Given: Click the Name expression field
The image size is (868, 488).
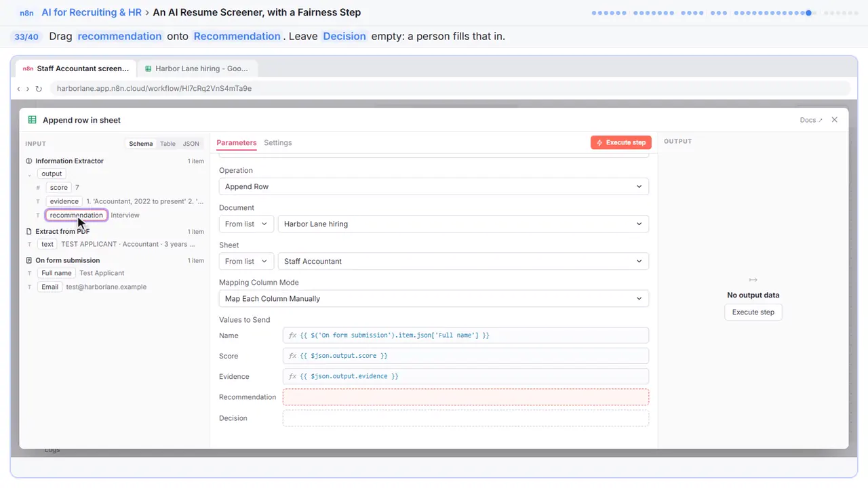Looking at the screenshot, I should [x=466, y=335].
